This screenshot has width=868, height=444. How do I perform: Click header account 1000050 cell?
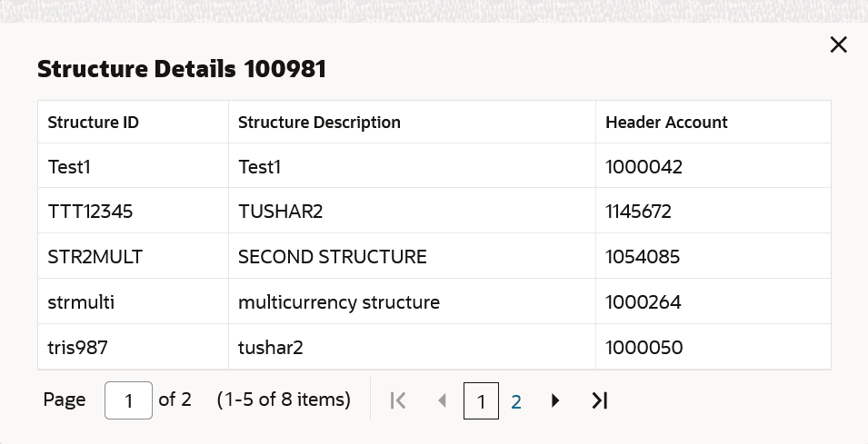(x=644, y=347)
